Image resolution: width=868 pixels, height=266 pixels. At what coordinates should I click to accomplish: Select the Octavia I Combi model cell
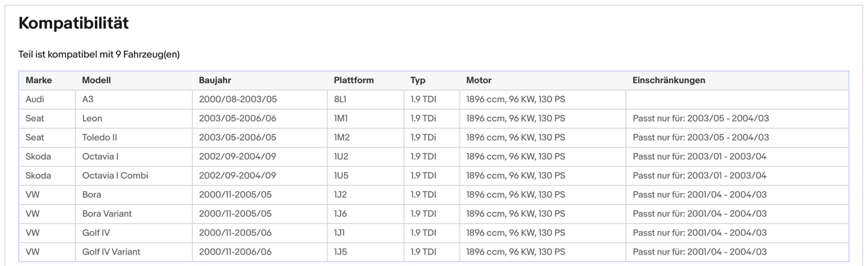(115, 176)
